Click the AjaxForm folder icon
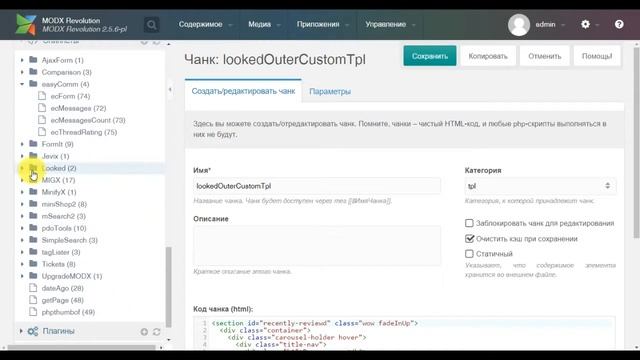Image resolution: width=640 pixels, height=360 pixels. coord(33,60)
